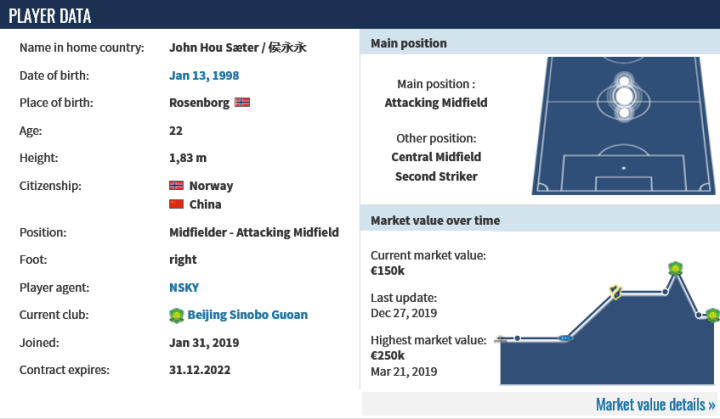Click the first data point on the chart

(518, 339)
